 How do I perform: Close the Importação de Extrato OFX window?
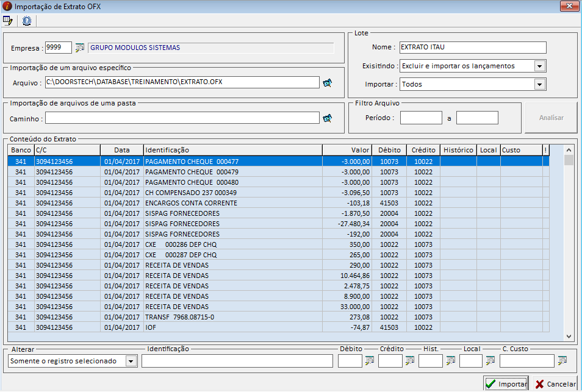[569, 6]
